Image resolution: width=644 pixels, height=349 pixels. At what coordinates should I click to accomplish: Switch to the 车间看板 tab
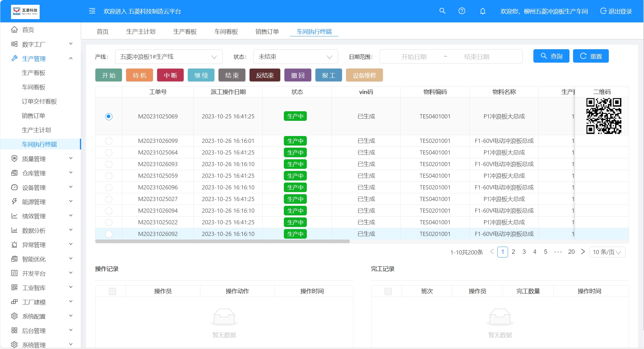(x=226, y=32)
